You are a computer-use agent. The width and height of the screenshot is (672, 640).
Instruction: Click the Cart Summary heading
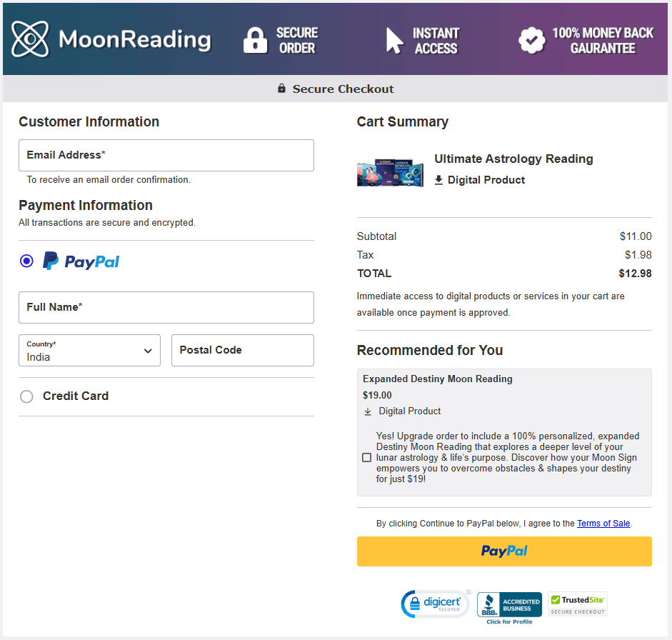403,121
